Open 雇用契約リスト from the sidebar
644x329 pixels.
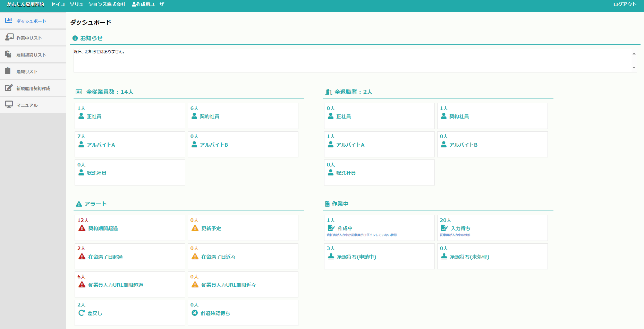tap(31, 55)
